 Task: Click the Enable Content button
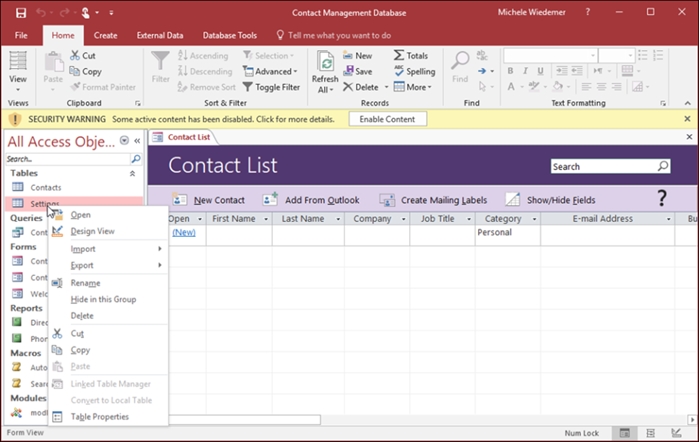tap(387, 119)
